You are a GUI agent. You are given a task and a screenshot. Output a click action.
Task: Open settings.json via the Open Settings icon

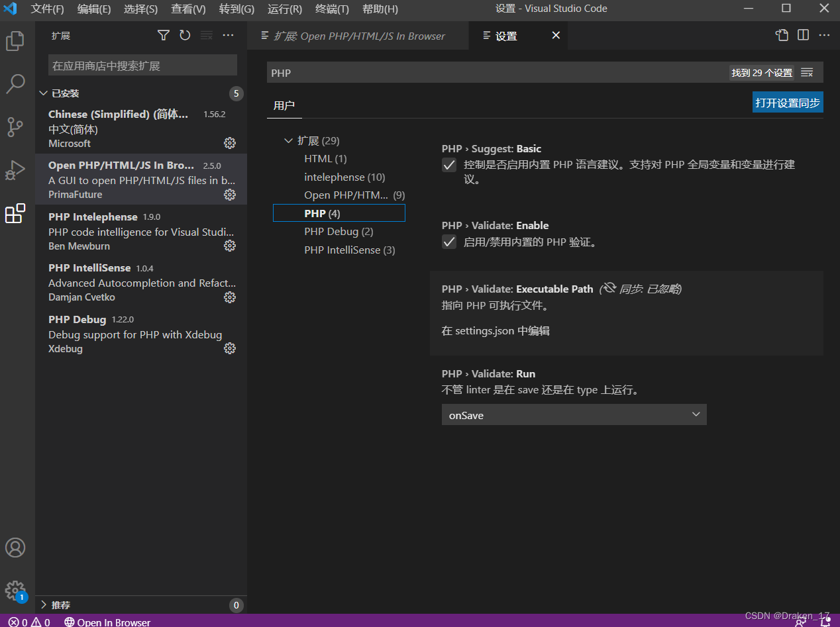(x=782, y=34)
